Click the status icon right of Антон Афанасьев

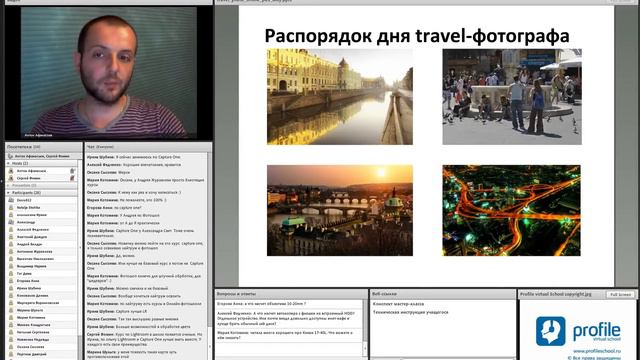point(72,171)
